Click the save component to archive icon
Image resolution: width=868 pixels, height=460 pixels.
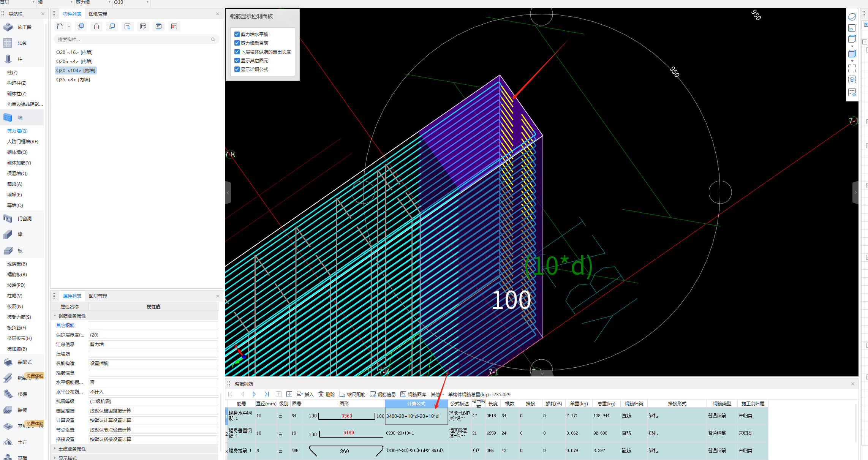127,27
